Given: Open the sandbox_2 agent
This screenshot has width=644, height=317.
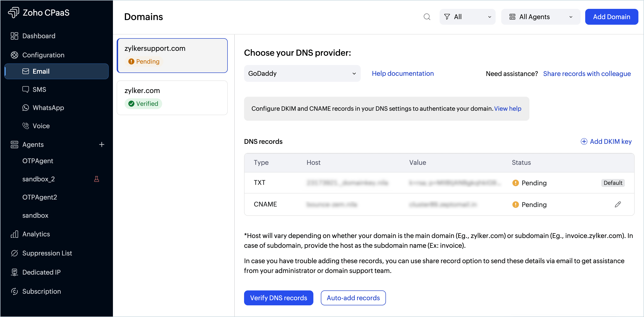Looking at the screenshot, I should (38, 179).
